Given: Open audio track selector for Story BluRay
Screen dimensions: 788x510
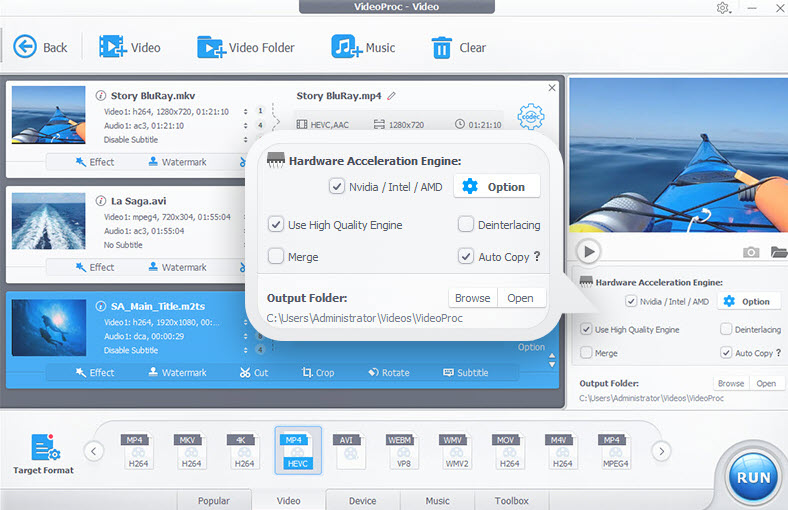Looking at the screenshot, I should click(x=245, y=126).
